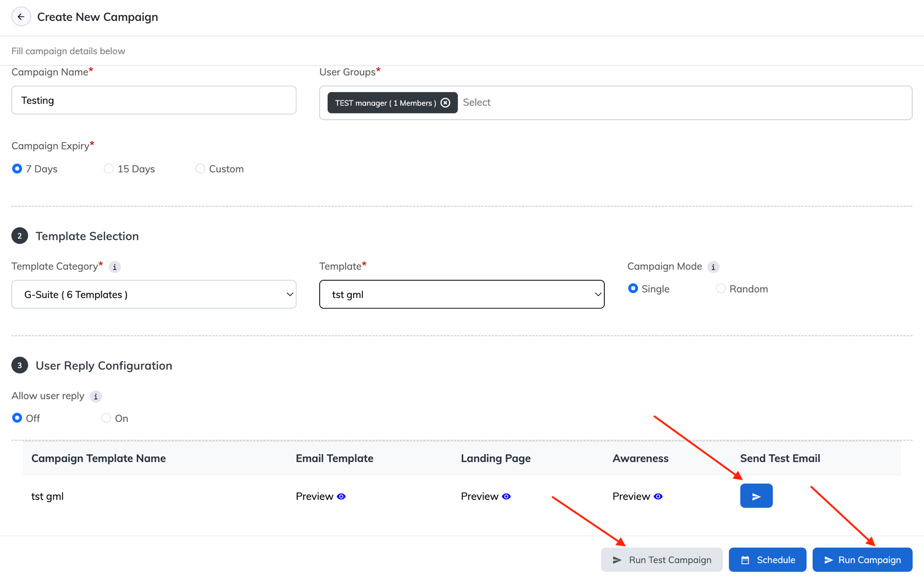Click the Create New Campaign title
The width and height of the screenshot is (924, 584).
click(97, 17)
